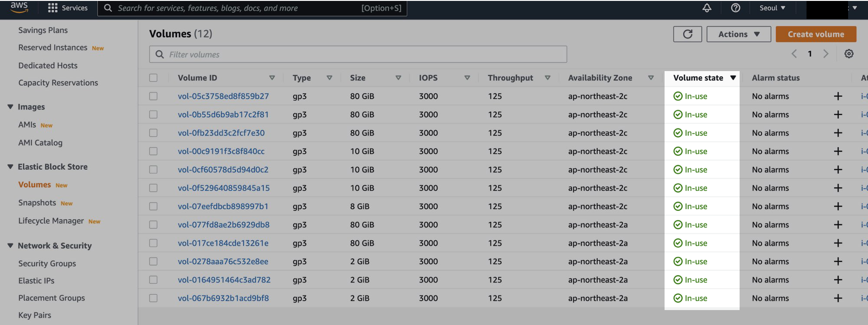Open volume vol-0fb23dd3c2fcf7e30 link

click(x=221, y=133)
